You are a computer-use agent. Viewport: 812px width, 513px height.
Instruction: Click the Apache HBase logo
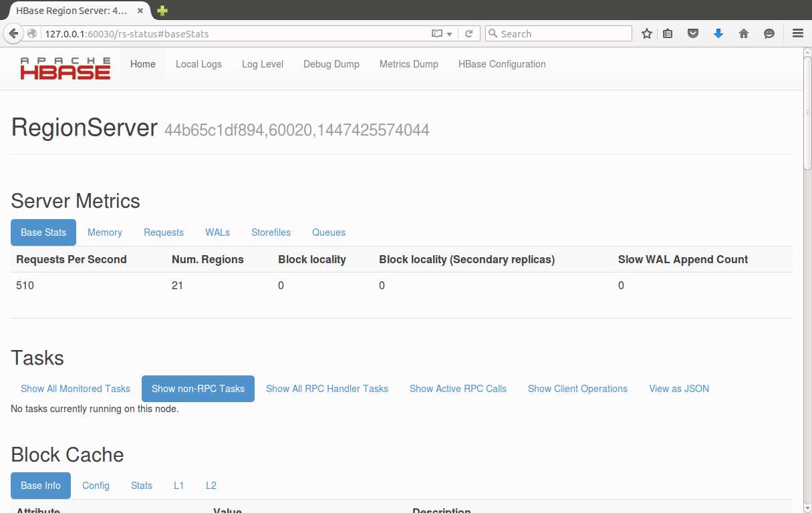click(65, 67)
